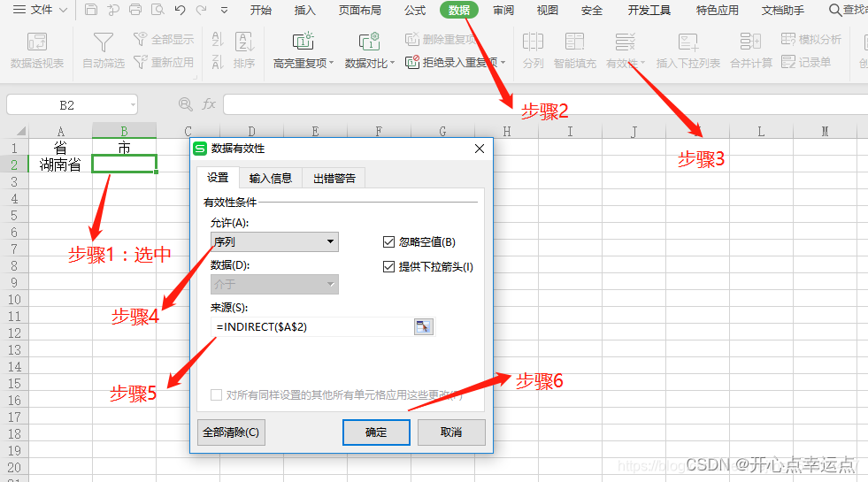The image size is (868, 482).
Task: Click the Print icon in quick toolbar
Action: (x=135, y=10)
